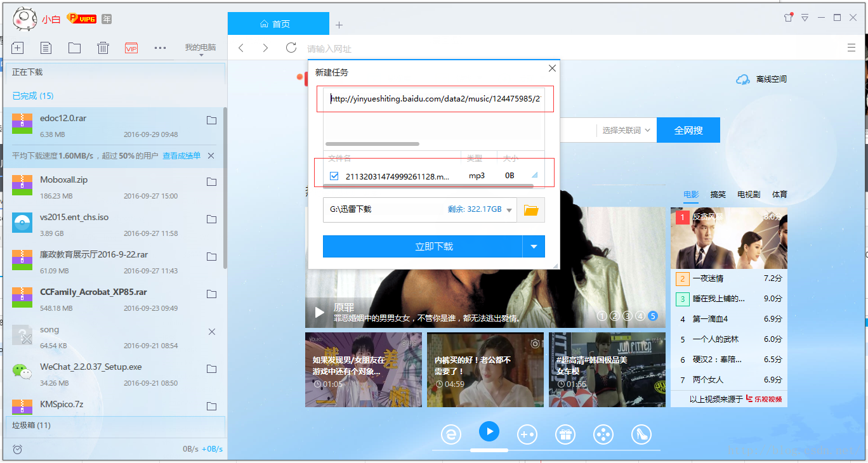This screenshot has width=868, height=463.
Task: Close the 新建任务 dialog
Action: pyautogui.click(x=552, y=68)
